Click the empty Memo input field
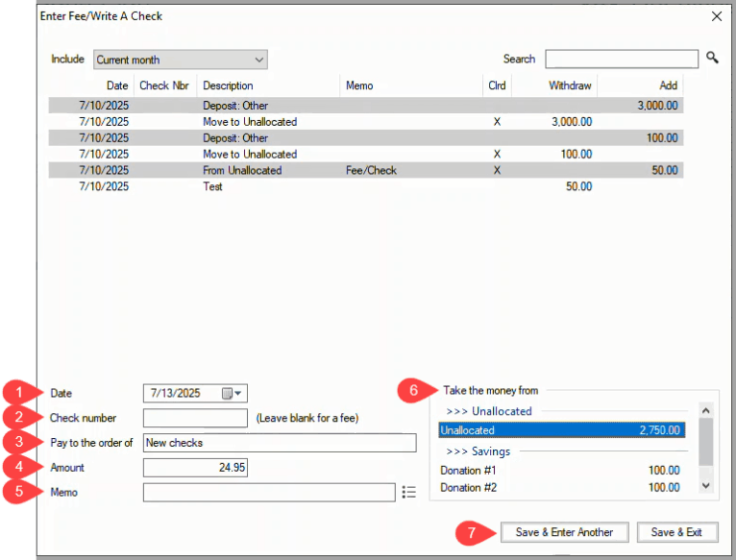 coord(269,493)
